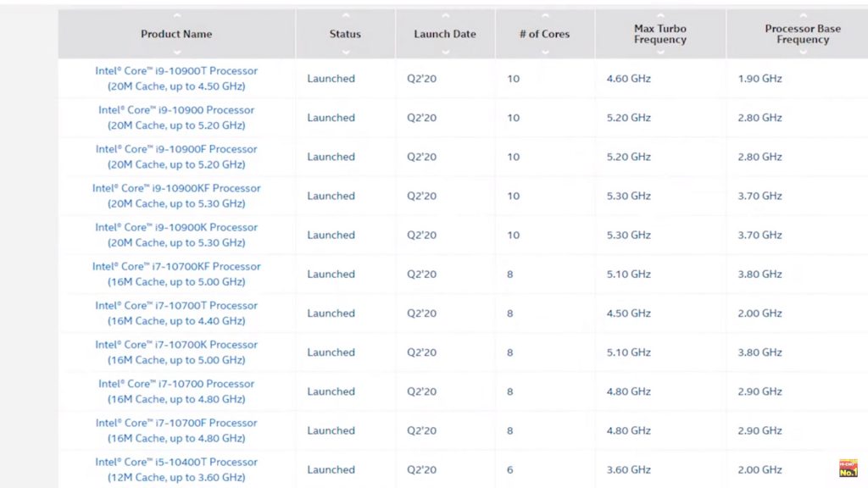Sort Max Turbo Frequency ascending arrow
868x488 pixels.
660,15
